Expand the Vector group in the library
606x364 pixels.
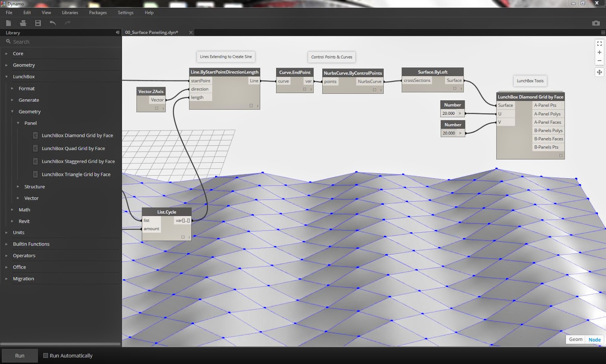tap(18, 198)
